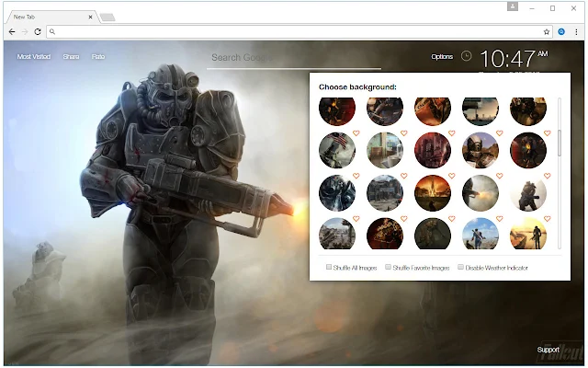Click the heart by the ruined storefront thumbnail
The image size is (588, 368).
[404, 176]
